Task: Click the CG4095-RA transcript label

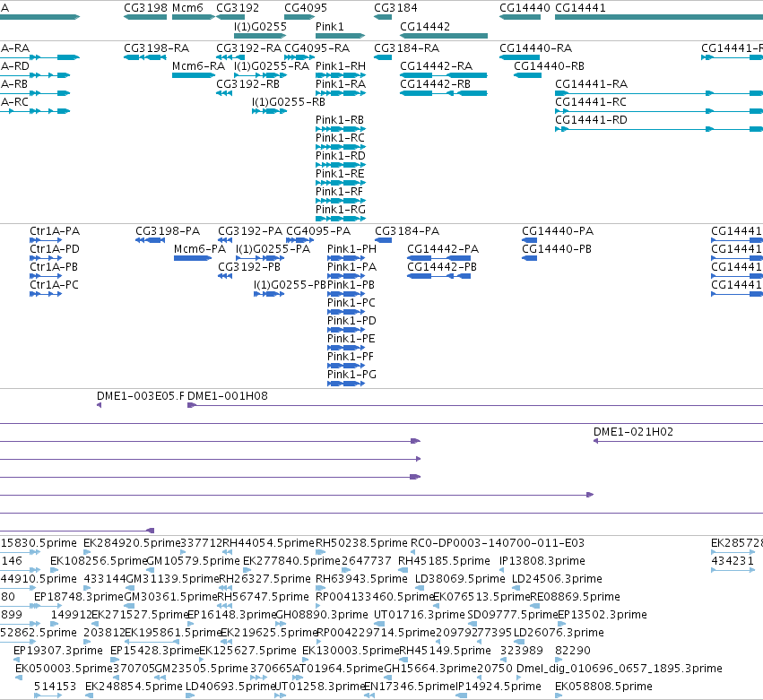Action: click(316, 48)
